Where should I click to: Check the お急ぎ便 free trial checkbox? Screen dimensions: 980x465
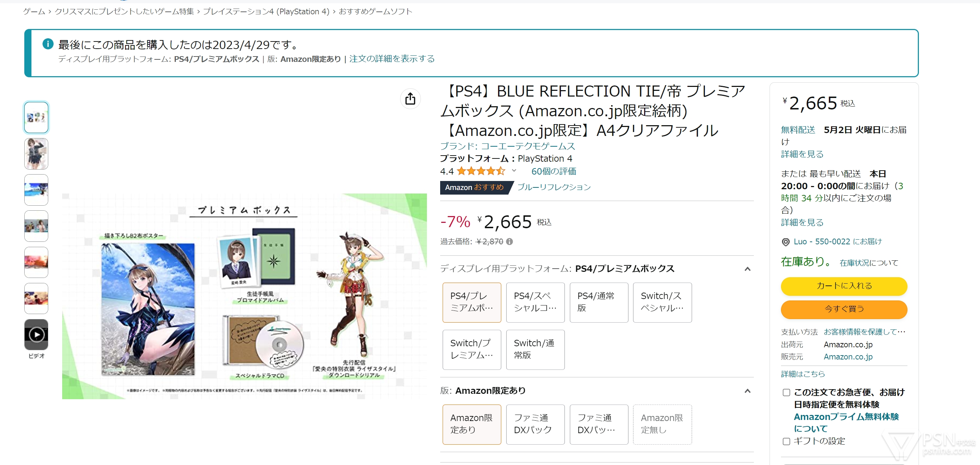point(786,392)
